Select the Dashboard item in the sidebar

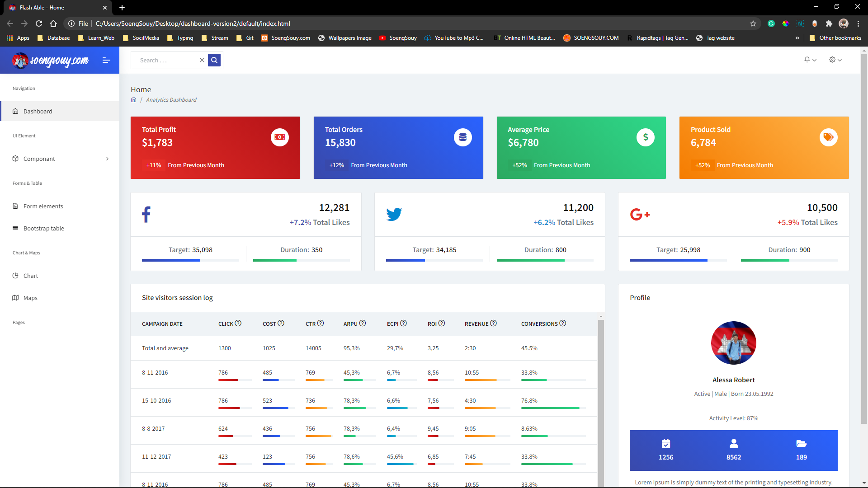tap(38, 111)
